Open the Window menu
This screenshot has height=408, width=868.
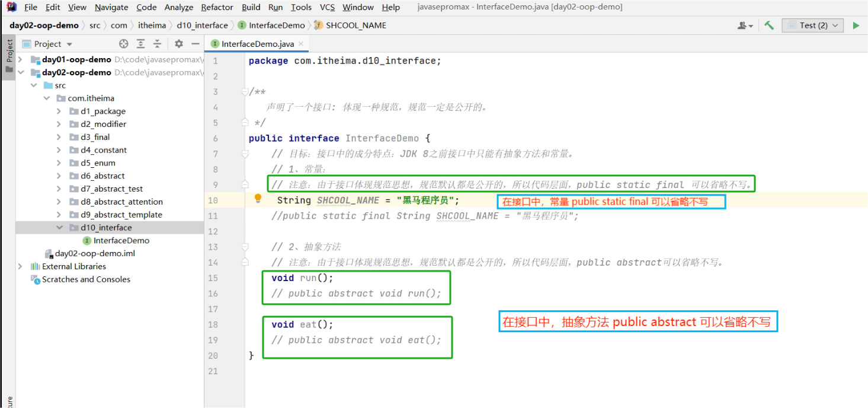[358, 7]
